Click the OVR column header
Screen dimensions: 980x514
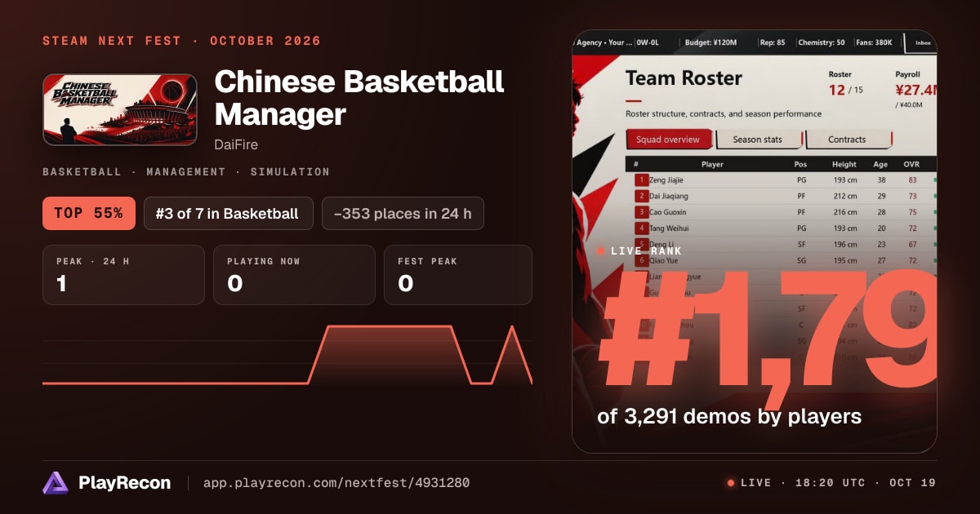(911, 164)
